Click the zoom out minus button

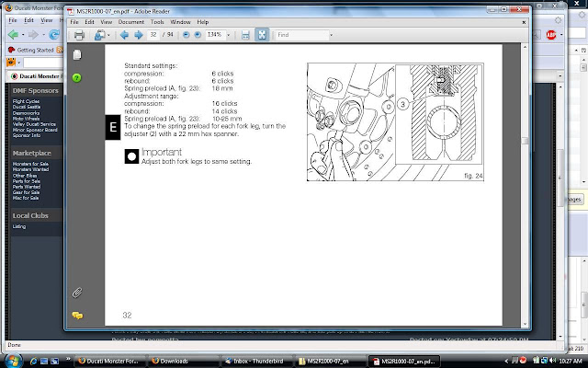coord(187,35)
